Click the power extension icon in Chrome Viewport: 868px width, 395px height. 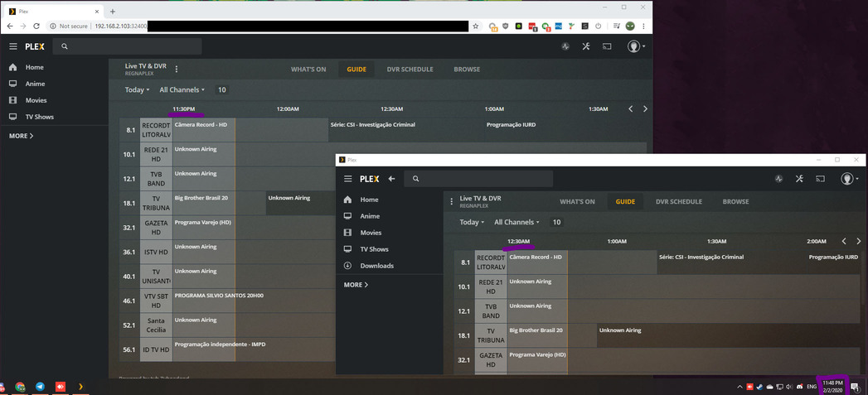pyautogui.click(x=599, y=26)
